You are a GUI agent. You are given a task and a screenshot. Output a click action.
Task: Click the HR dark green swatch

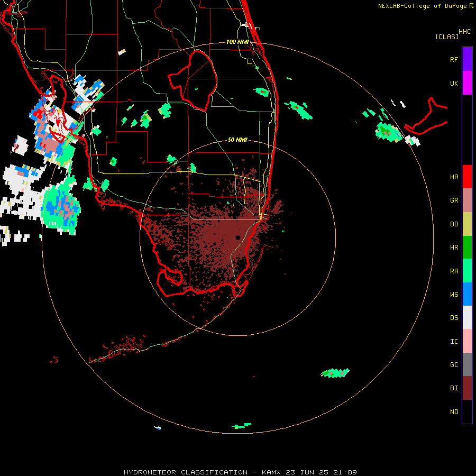pos(467,248)
